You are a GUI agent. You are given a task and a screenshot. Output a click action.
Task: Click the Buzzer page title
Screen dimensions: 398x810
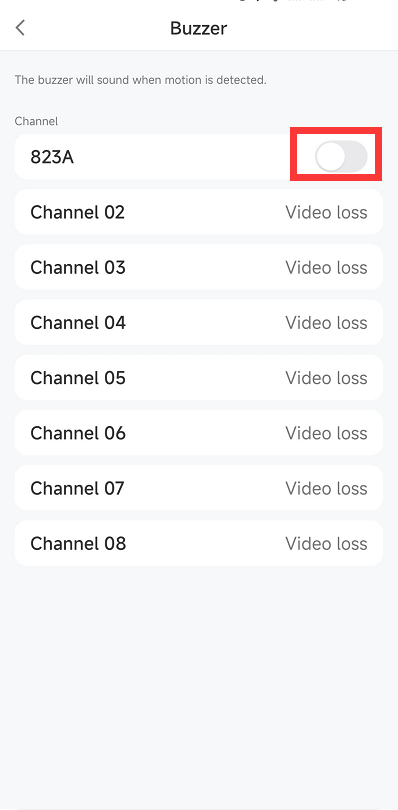[198, 28]
